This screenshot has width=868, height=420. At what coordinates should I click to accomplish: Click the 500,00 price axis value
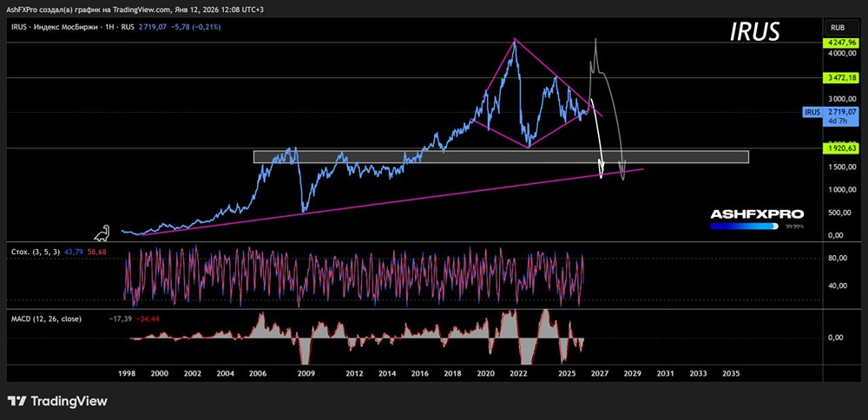[841, 213]
